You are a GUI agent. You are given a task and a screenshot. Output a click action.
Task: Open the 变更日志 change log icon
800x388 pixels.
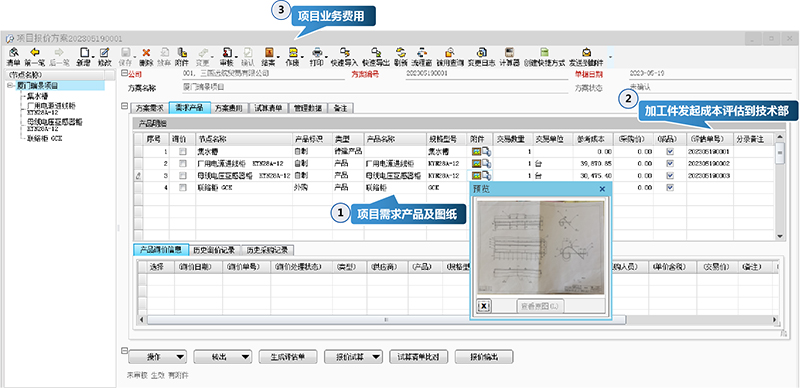coord(481,52)
